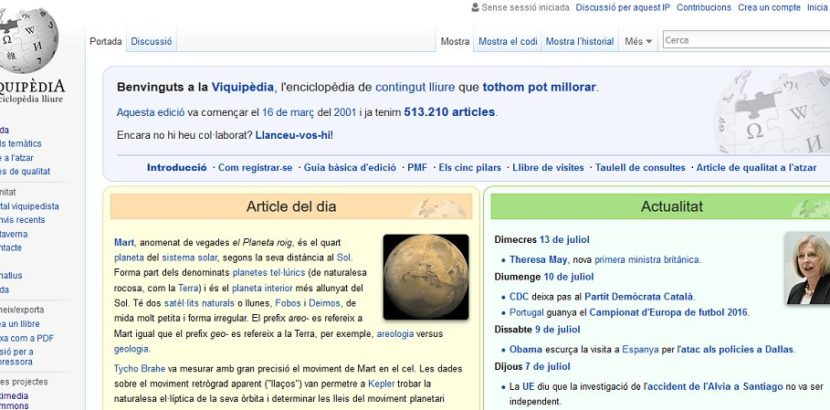Open the 9 de juliol date link
The height and width of the screenshot is (410, 830).
(x=557, y=330)
